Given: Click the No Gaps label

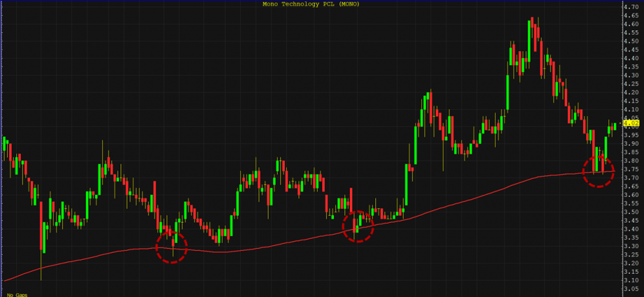Looking at the screenshot, I should (x=17, y=294).
